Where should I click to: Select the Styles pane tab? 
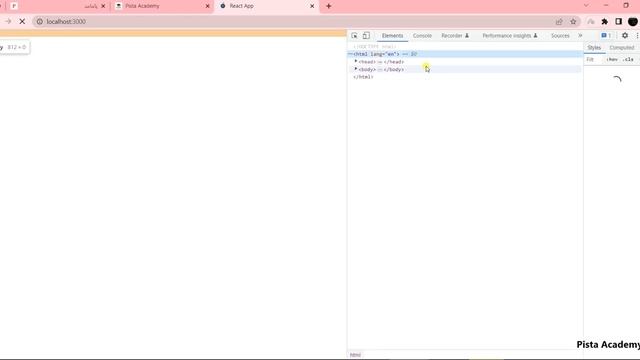594,48
